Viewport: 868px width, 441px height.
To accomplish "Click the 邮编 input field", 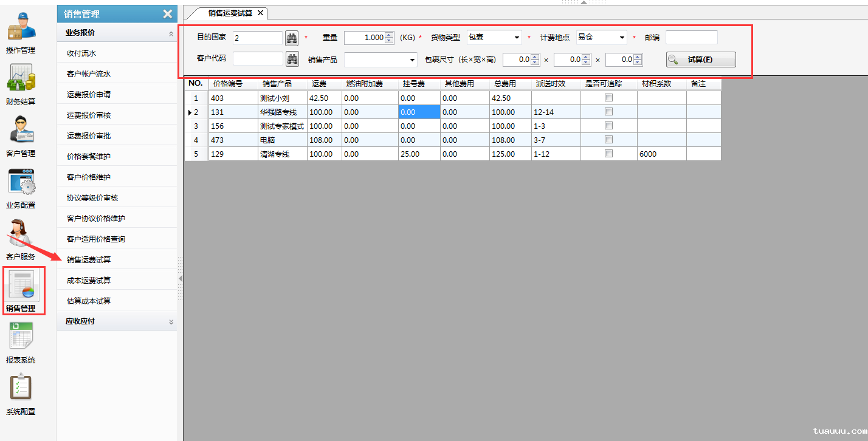I will click(x=691, y=38).
